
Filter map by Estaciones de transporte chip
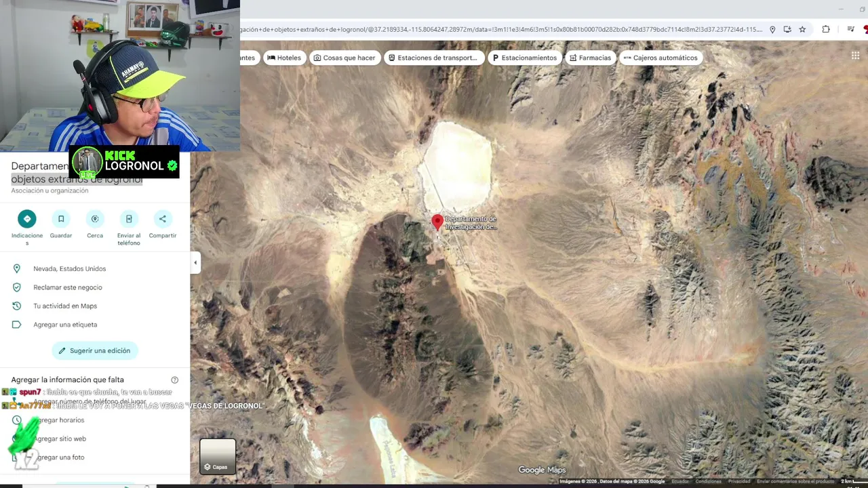pos(435,58)
